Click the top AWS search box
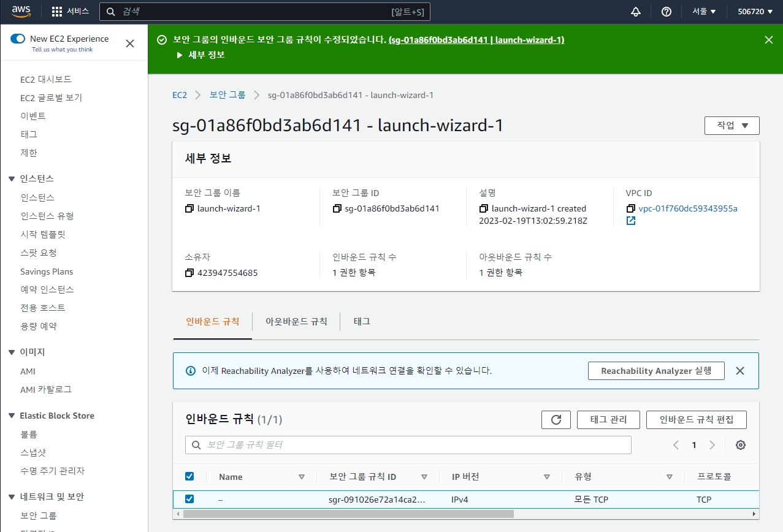Viewport: 783px width, 532px height. [265, 12]
